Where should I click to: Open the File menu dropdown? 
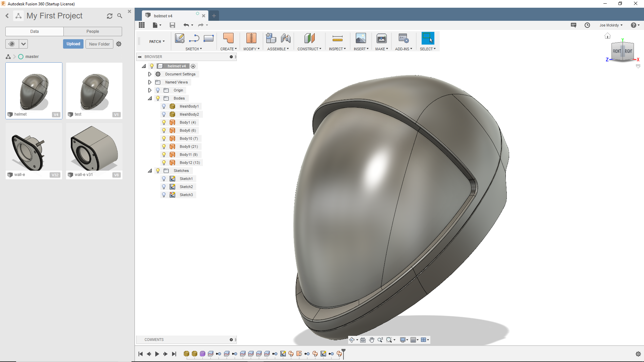157,25
